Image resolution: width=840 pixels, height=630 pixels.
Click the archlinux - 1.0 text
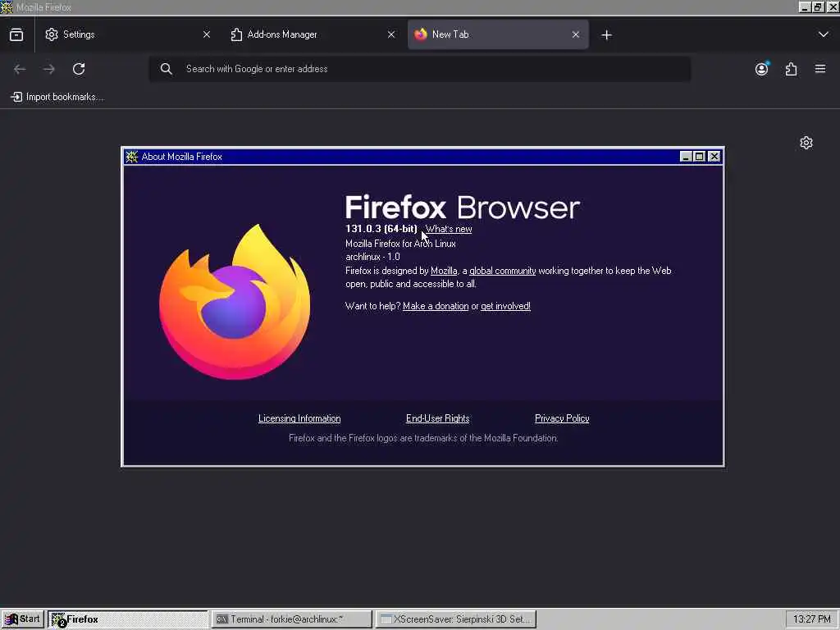[x=373, y=257]
